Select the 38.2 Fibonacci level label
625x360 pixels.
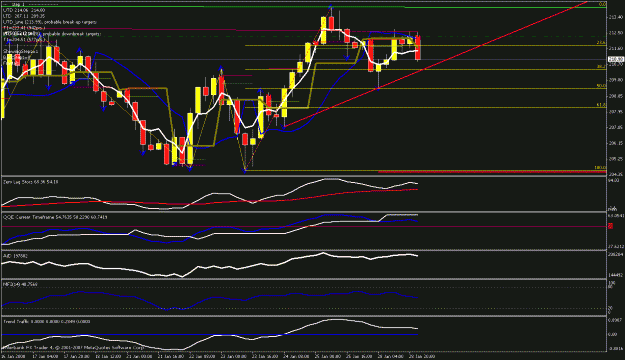pyautogui.click(x=601, y=67)
